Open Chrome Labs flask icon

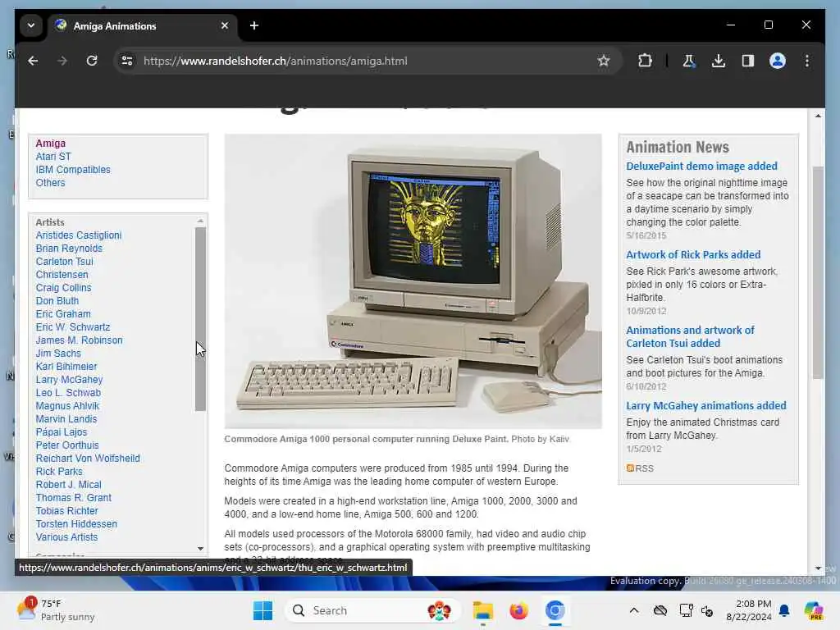[689, 61]
